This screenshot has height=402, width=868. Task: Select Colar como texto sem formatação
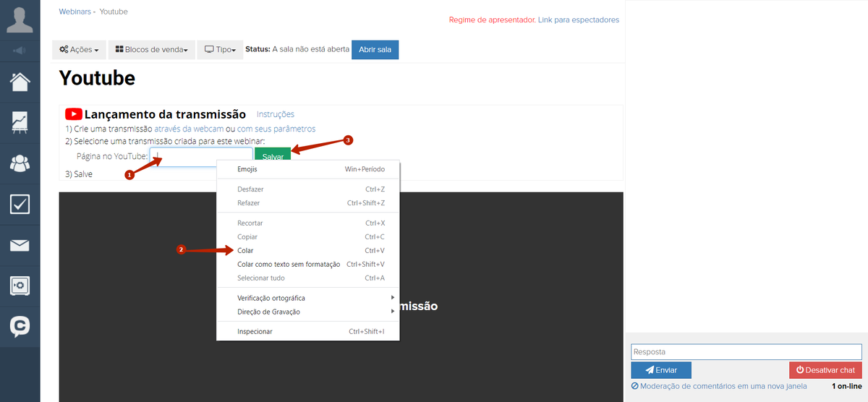[x=308, y=265]
